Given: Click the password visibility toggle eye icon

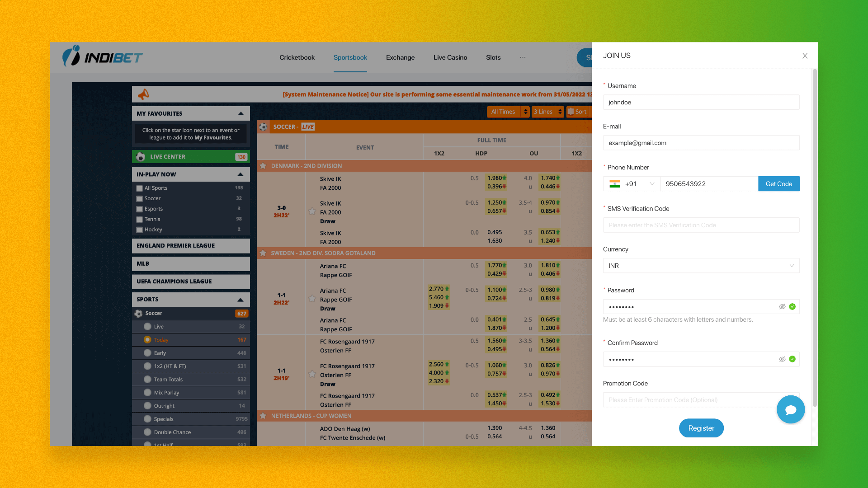Looking at the screenshot, I should [x=782, y=306].
